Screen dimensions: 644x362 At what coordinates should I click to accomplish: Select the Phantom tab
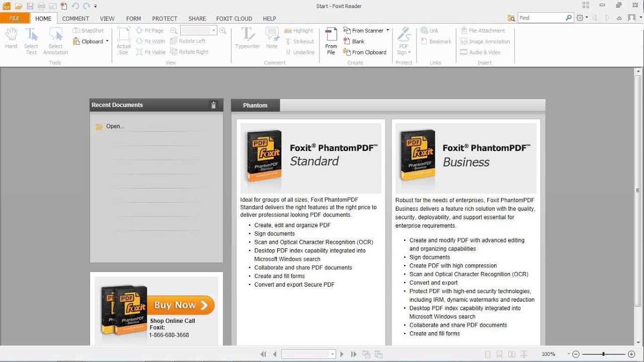point(255,105)
